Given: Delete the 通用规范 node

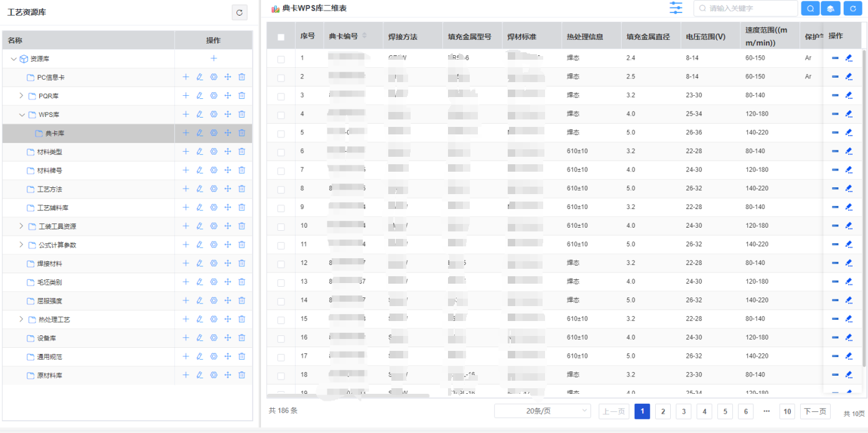Looking at the screenshot, I should [x=241, y=357].
